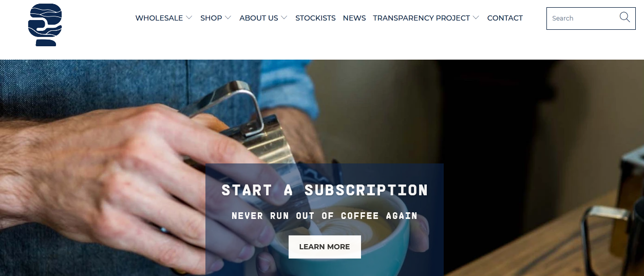Expand the Transparency Project chevron

pyautogui.click(x=476, y=18)
